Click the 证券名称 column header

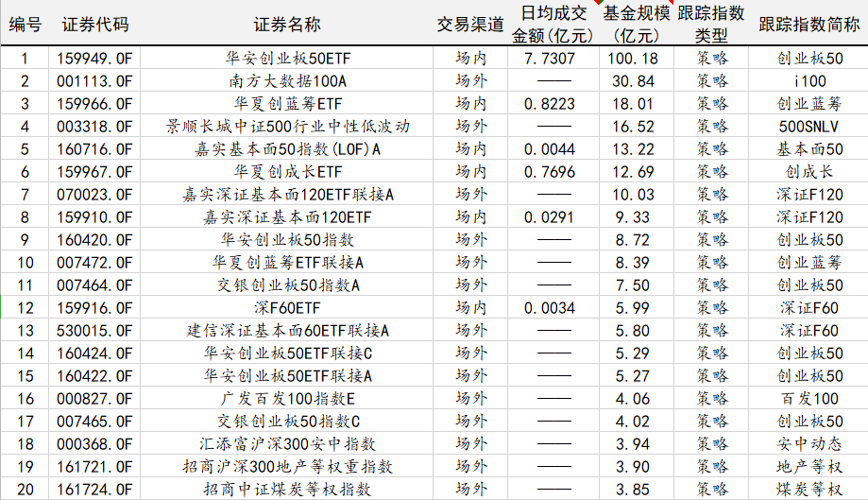coord(287,25)
